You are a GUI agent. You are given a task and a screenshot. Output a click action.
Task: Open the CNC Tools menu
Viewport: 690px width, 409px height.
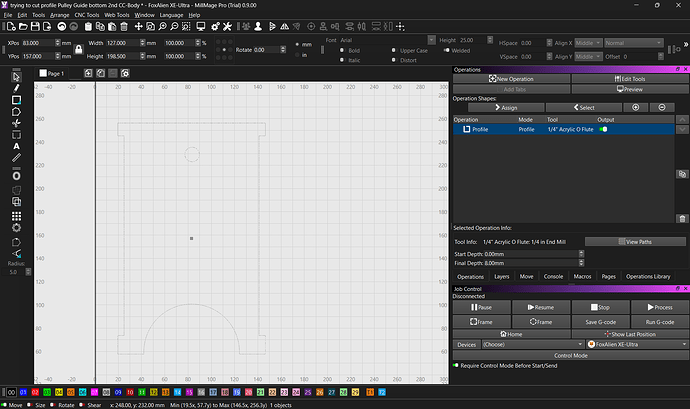pos(87,15)
